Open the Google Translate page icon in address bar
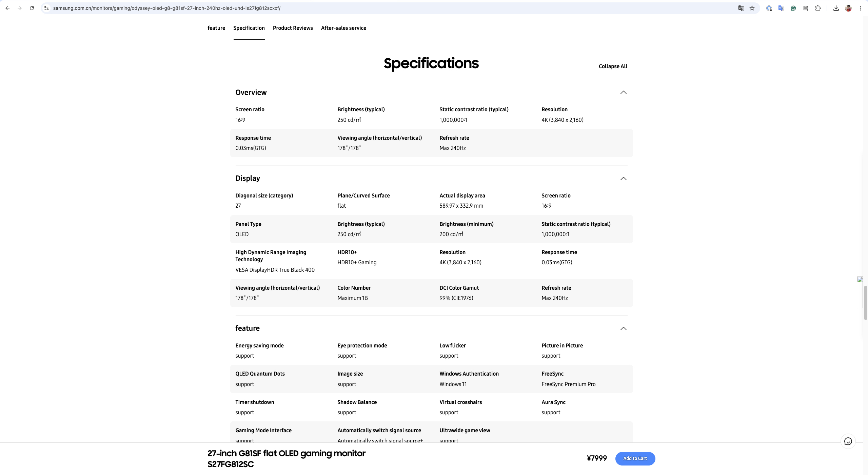Viewport: 868px width, 475px height. (741, 8)
